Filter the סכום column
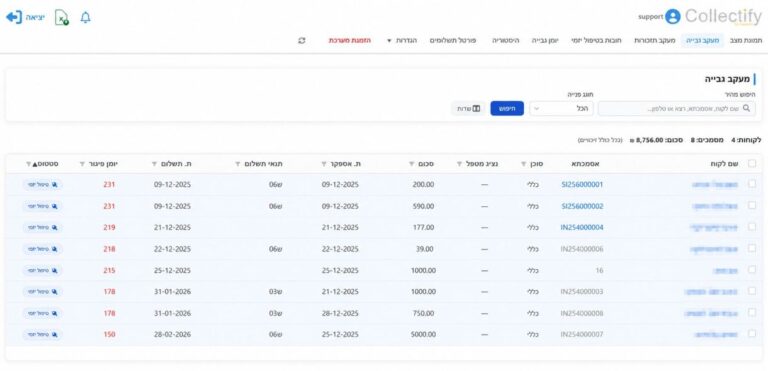Viewport: 768px width, 371px height. [x=411, y=164]
